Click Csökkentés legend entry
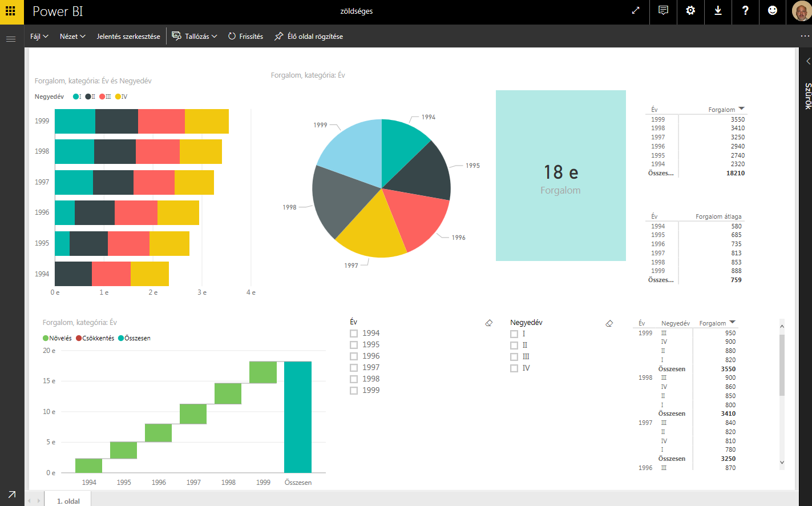 click(95, 338)
